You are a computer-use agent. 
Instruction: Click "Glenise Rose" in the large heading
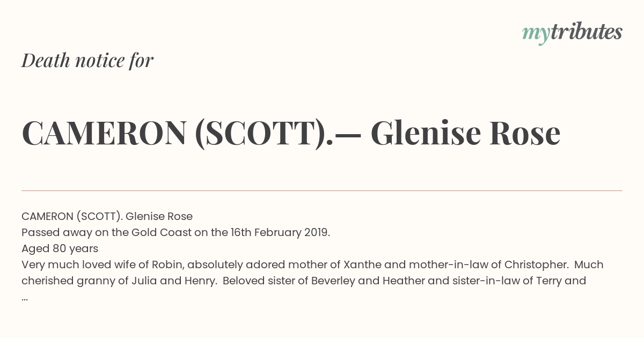(x=465, y=133)
